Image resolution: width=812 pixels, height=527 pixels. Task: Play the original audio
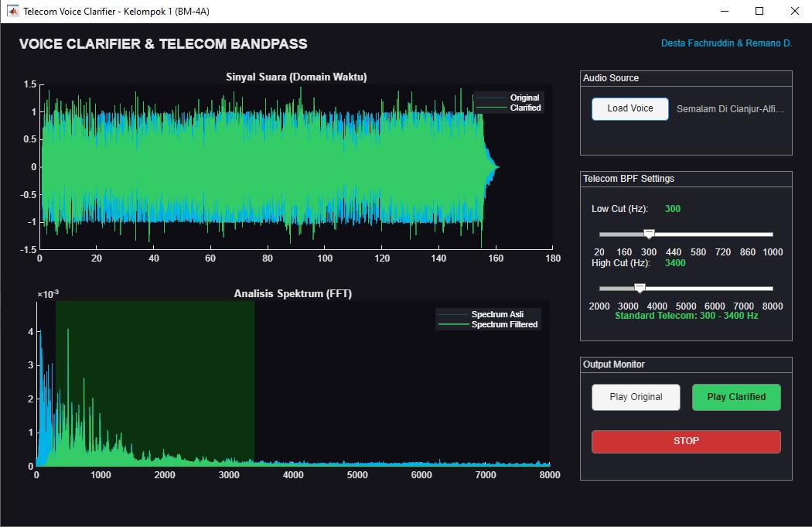[x=636, y=397]
